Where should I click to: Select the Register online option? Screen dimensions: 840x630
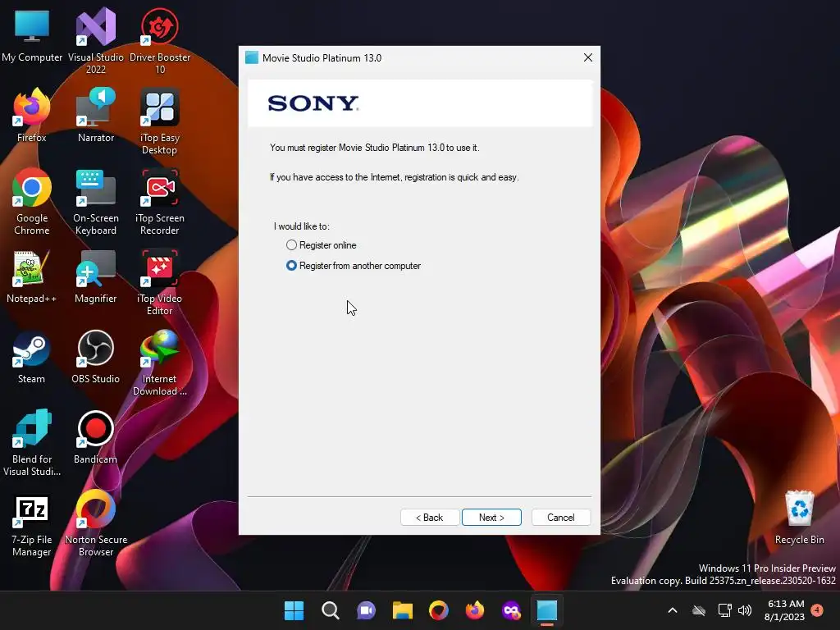[322, 245]
